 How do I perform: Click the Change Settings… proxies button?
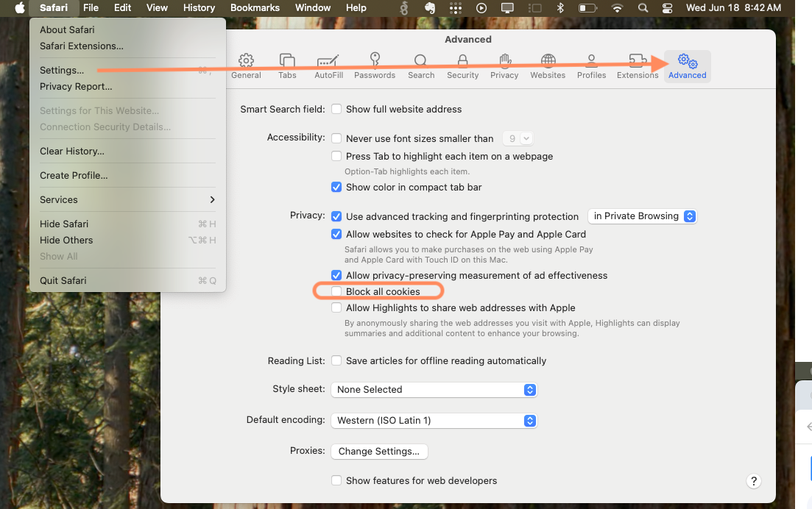(x=379, y=451)
